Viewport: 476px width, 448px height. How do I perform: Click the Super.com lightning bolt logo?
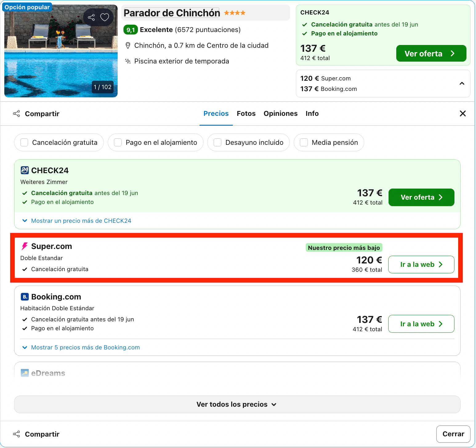25,246
